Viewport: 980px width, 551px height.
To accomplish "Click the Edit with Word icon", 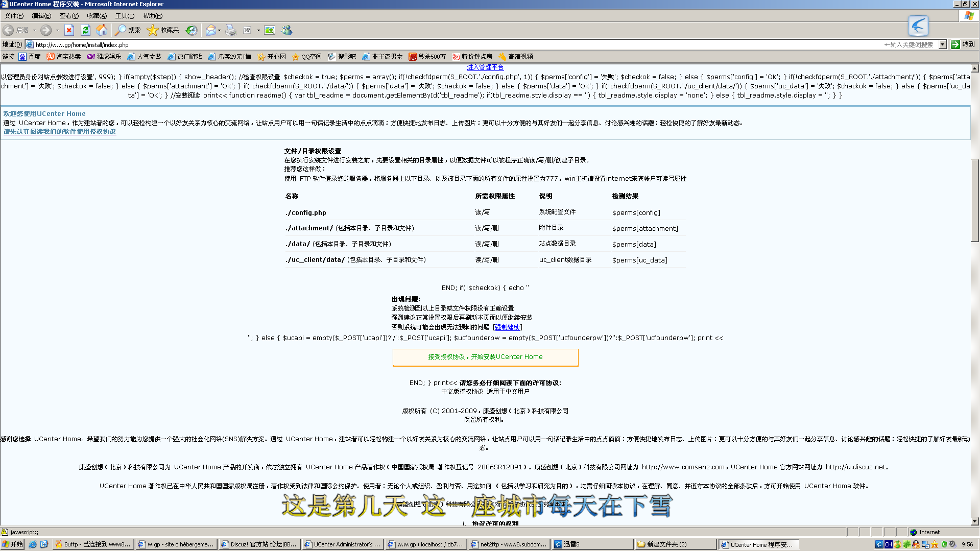I will pyautogui.click(x=248, y=30).
